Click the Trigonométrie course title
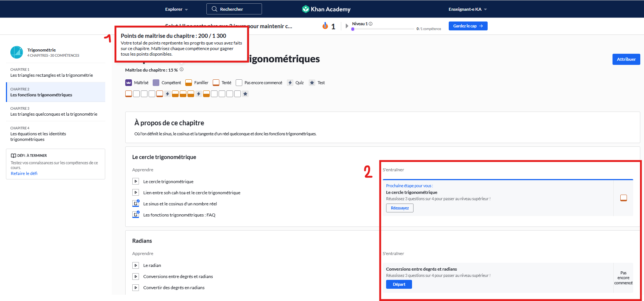This screenshot has width=644, height=301. tap(42, 50)
